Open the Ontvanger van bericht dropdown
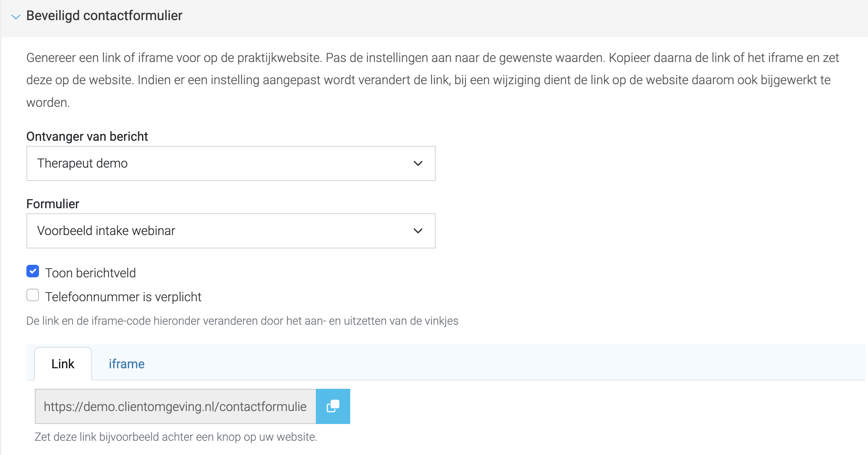This screenshot has height=455, width=868. click(231, 163)
